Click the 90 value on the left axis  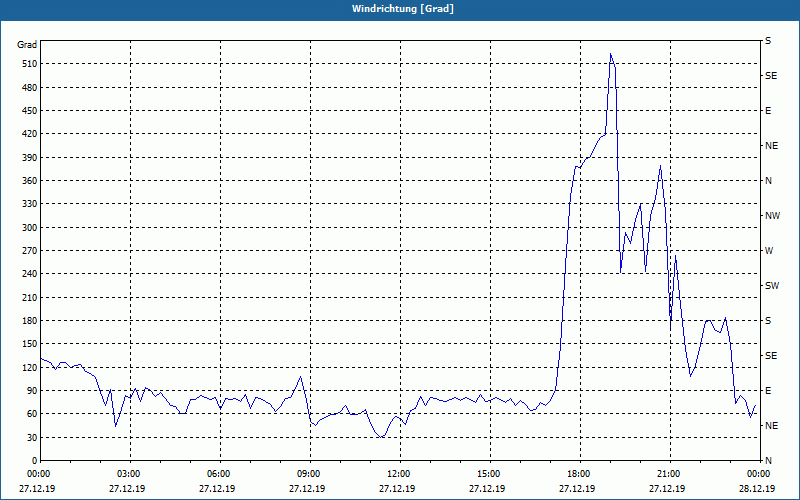click(x=31, y=390)
